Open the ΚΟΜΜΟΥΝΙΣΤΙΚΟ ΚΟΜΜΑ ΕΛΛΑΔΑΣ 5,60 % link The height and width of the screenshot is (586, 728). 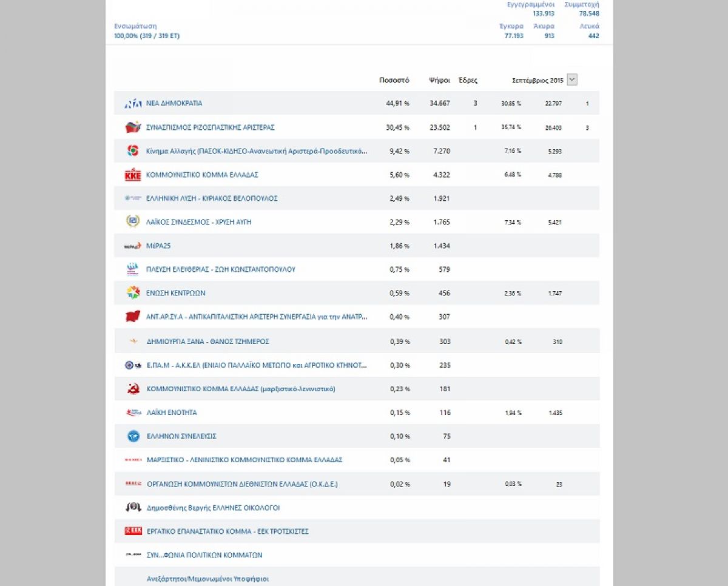click(x=202, y=175)
